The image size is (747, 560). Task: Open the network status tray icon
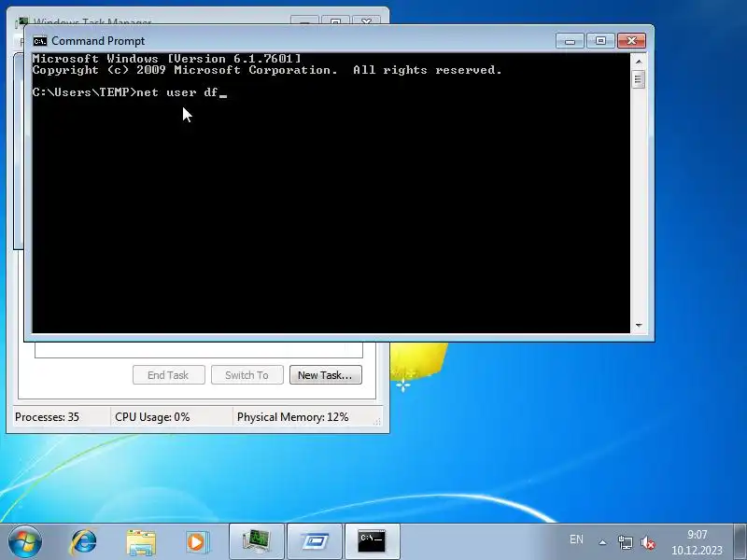point(625,542)
